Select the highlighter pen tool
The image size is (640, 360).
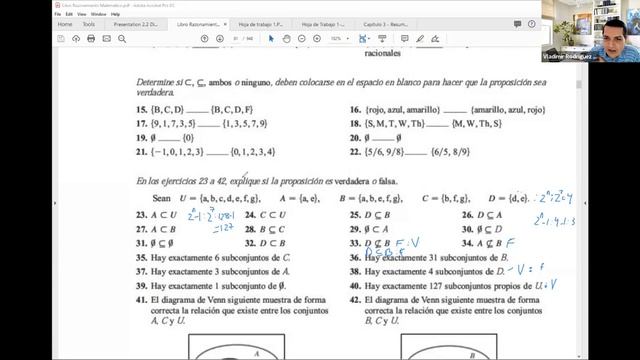pos(420,39)
